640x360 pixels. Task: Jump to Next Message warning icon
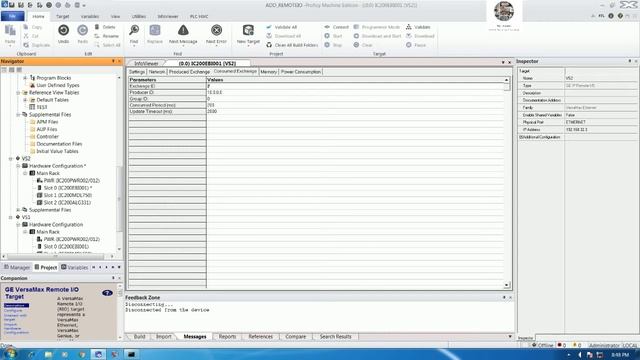point(183,30)
